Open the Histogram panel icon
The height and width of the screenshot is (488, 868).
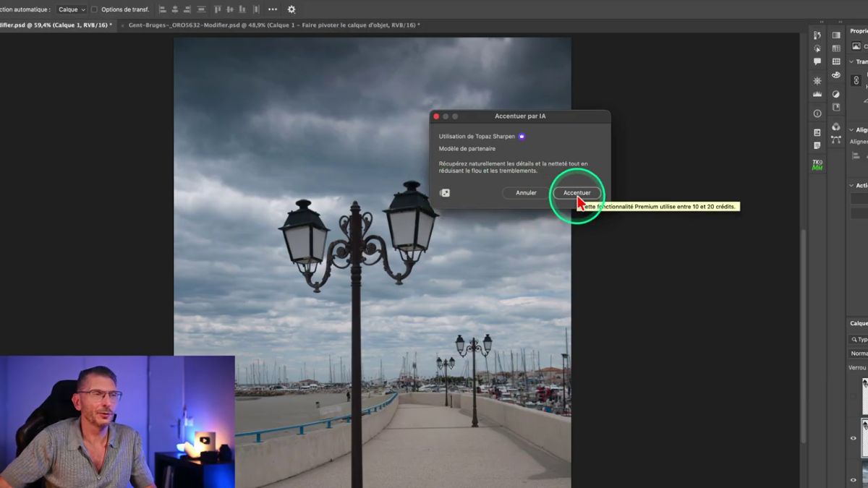click(817, 94)
